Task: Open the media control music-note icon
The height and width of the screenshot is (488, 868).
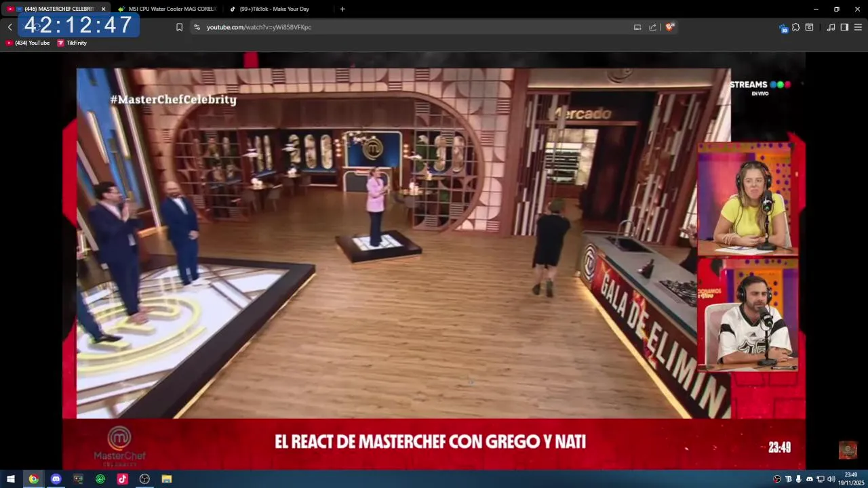Action: point(831,27)
